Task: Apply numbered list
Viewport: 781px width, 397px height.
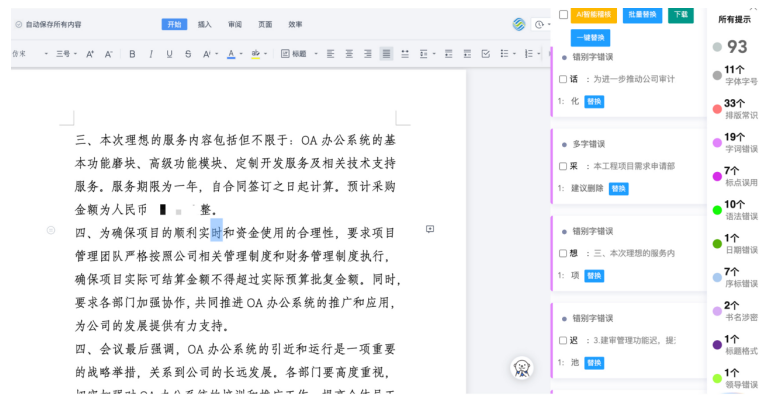Action: click(x=529, y=54)
